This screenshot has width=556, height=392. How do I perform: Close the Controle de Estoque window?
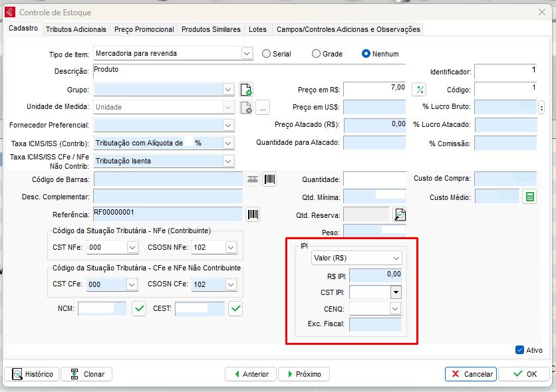click(542, 13)
